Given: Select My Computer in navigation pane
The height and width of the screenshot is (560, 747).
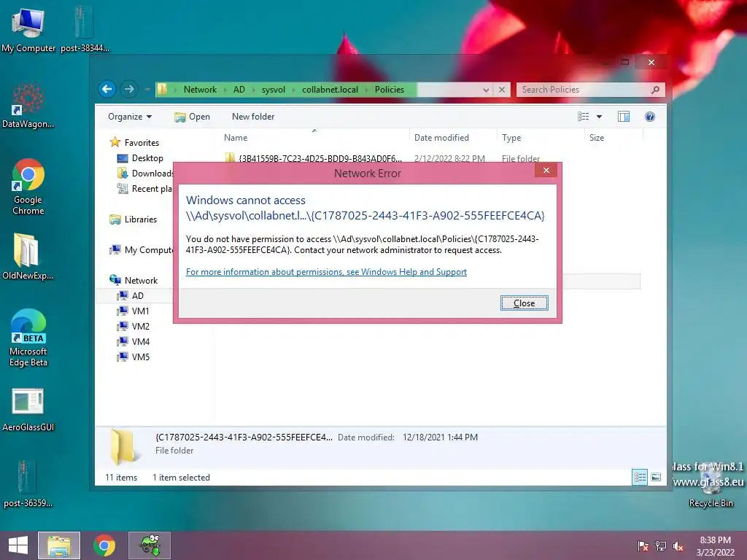Looking at the screenshot, I should pos(141,249).
